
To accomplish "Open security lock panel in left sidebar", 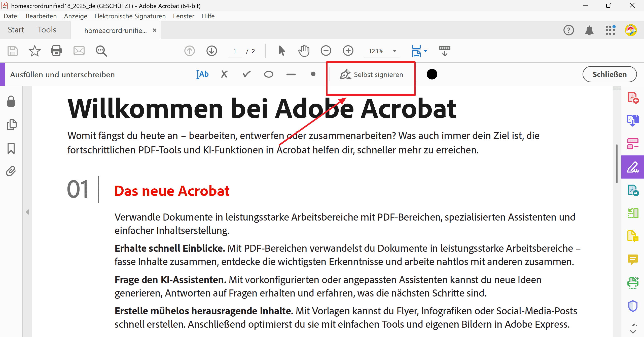I will click(11, 101).
